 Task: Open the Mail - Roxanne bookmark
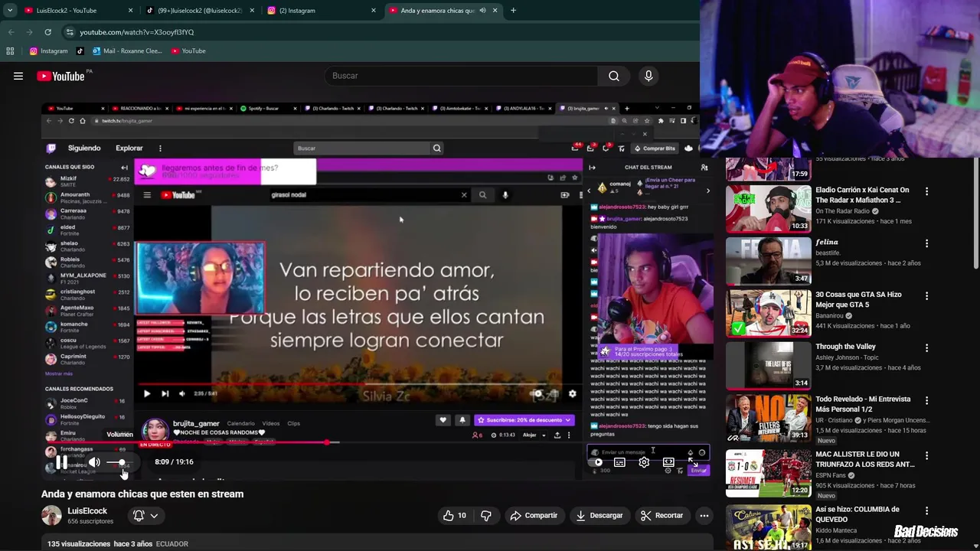tap(127, 51)
